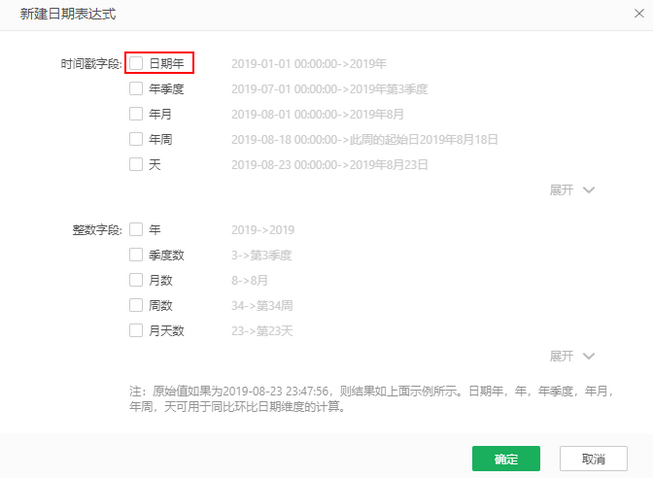Tick the 年月 checkbox
The image size is (653, 478).
click(x=136, y=114)
